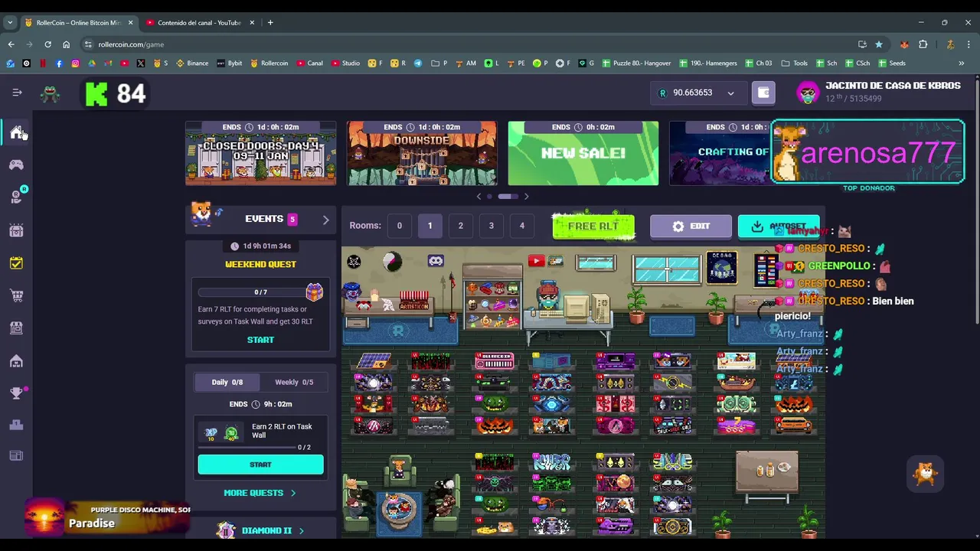Viewport: 980px width, 551px height.
Task: Expand the RLT balance dropdown
Action: click(x=730, y=93)
